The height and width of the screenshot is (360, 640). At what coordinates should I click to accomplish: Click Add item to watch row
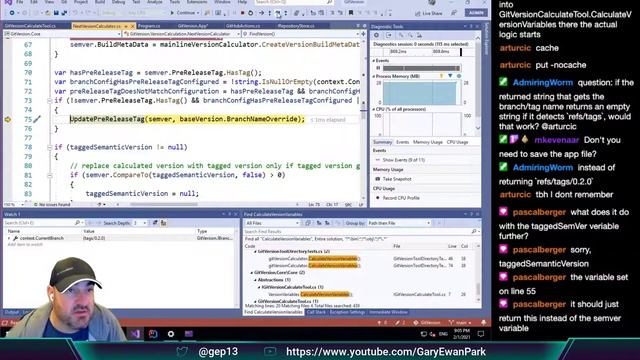[x=25, y=244]
